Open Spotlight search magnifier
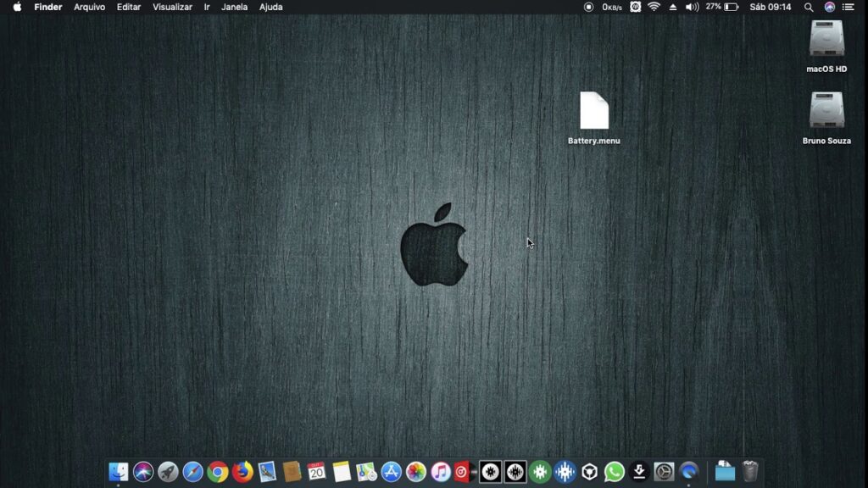Screen dimensions: 868x488 (x=809, y=7)
